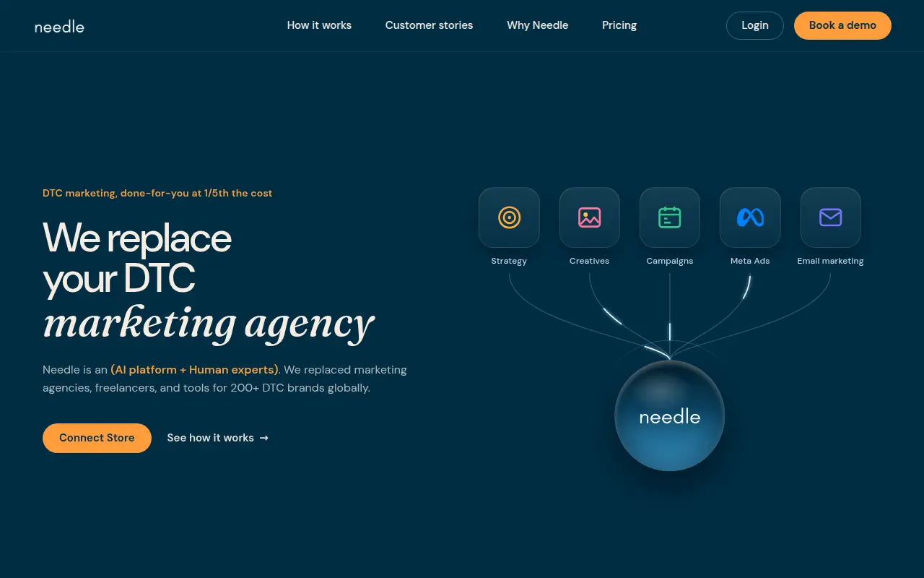924x578 pixels.
Task: Click the Email marketing label text
Action: click(x=831, y=261)
